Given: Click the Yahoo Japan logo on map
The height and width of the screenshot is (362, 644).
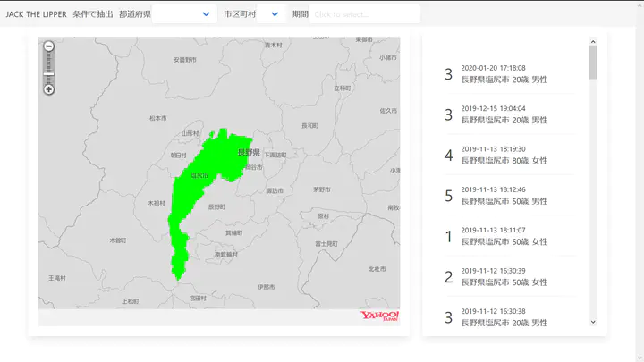Looking at the screenshot, I should [379, 316].
